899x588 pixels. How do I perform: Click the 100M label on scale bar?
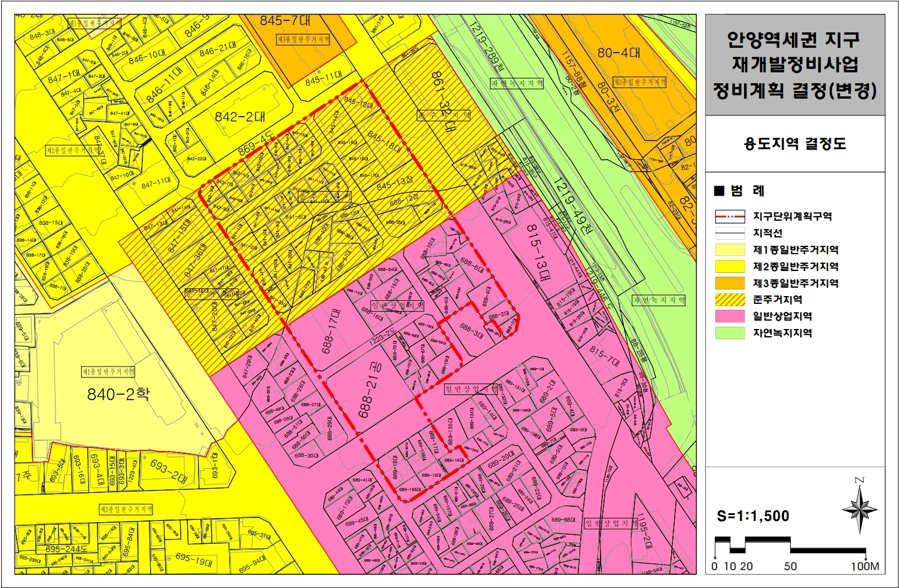point(865,566)
